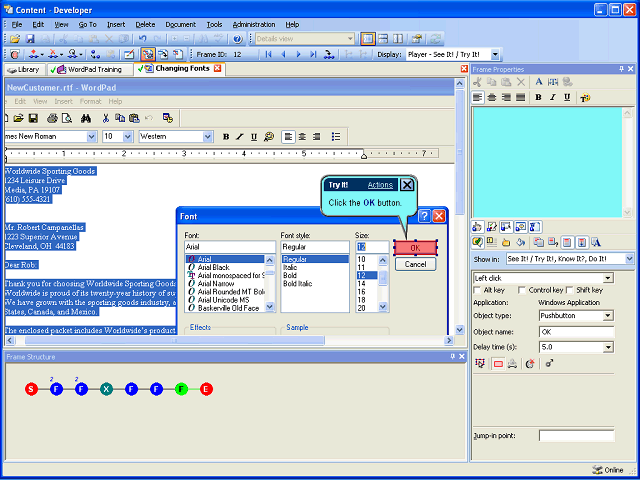Click the Jump-in point input field
Screen dimensions: 640x480
[576, 436]
